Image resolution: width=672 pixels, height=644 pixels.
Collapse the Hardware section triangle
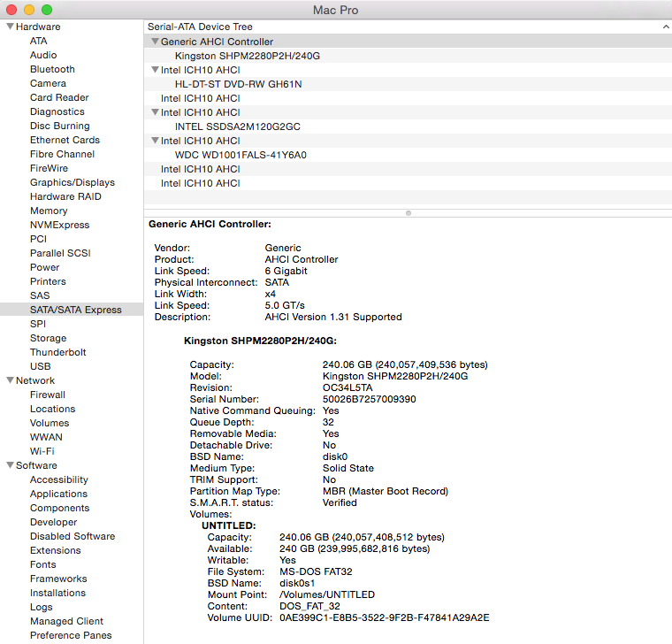coord(11,27)
